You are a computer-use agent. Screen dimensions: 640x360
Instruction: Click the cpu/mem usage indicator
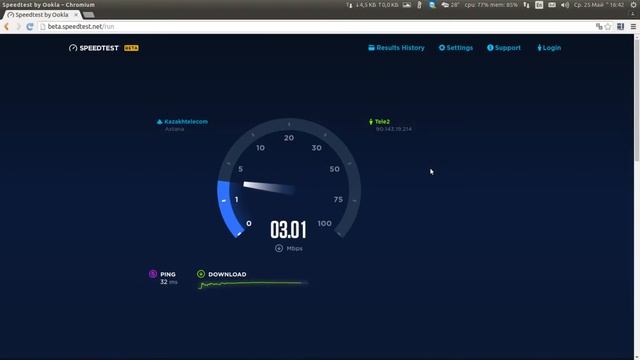pyautogui.click(x=491, y=5)
